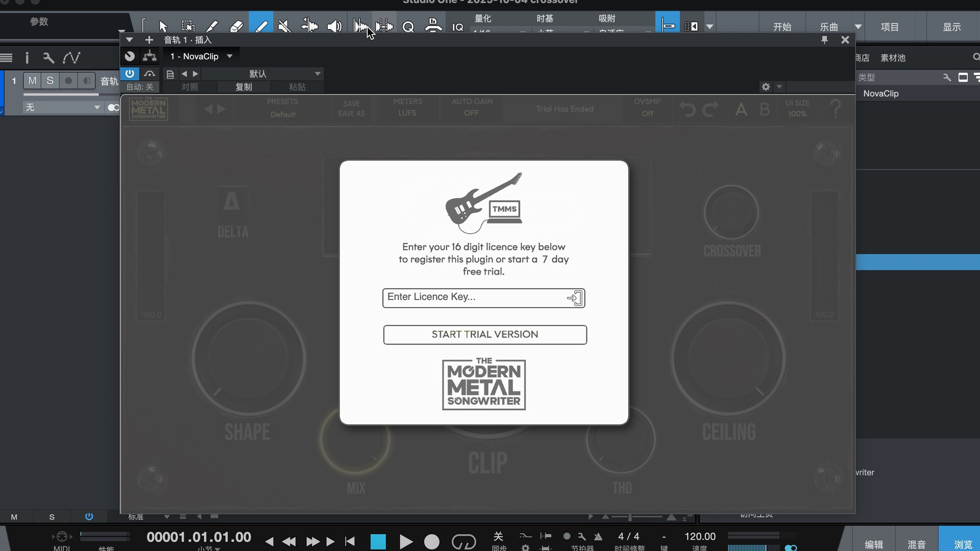Image resolution: width=980 pixels, height=551 pixels.
Task: Pin the plugin window
Action: click(824, 40)
